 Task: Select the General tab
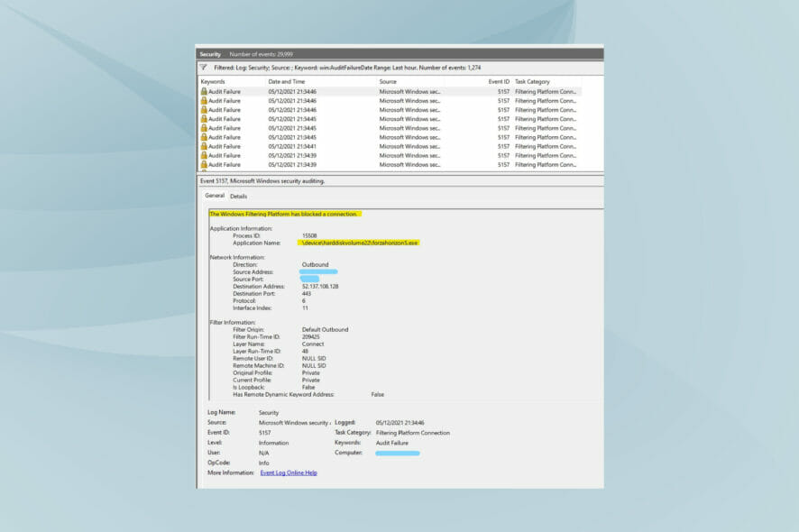pos(215,196)
